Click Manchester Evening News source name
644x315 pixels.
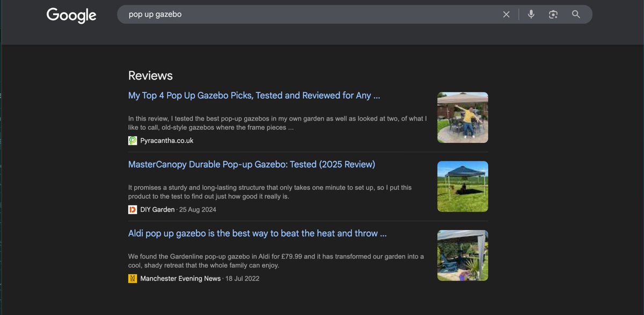(x=180, y=279)
